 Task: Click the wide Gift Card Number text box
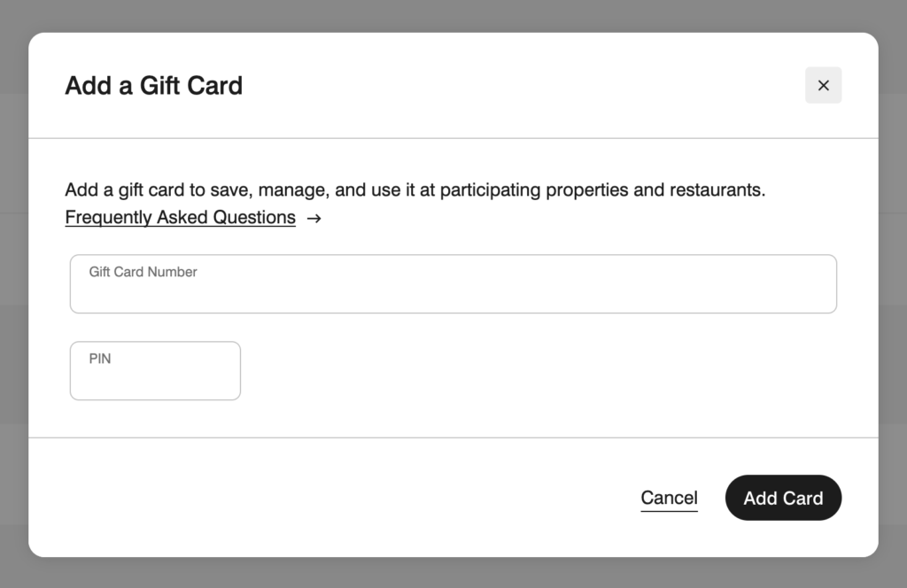coord(453,283)
